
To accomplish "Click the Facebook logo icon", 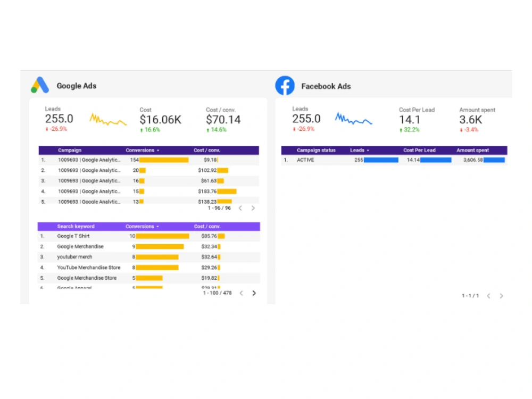I will click(x=285, y=86).
